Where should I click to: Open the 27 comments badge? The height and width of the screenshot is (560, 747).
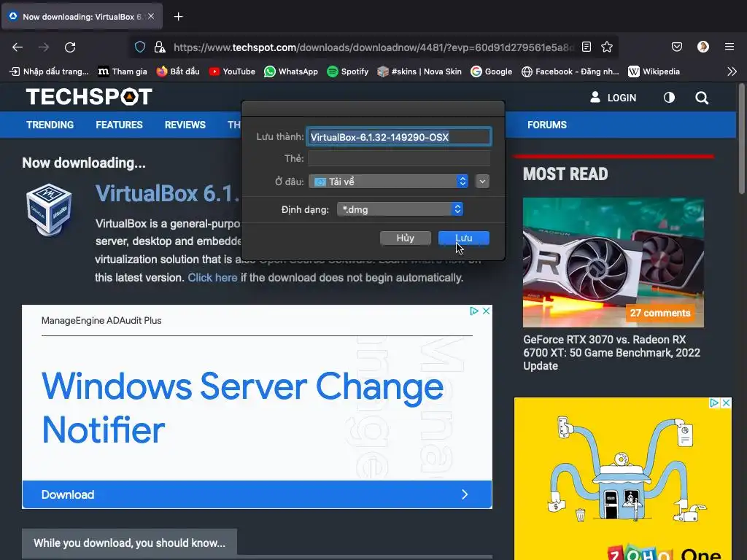click(x=659, y=313)
